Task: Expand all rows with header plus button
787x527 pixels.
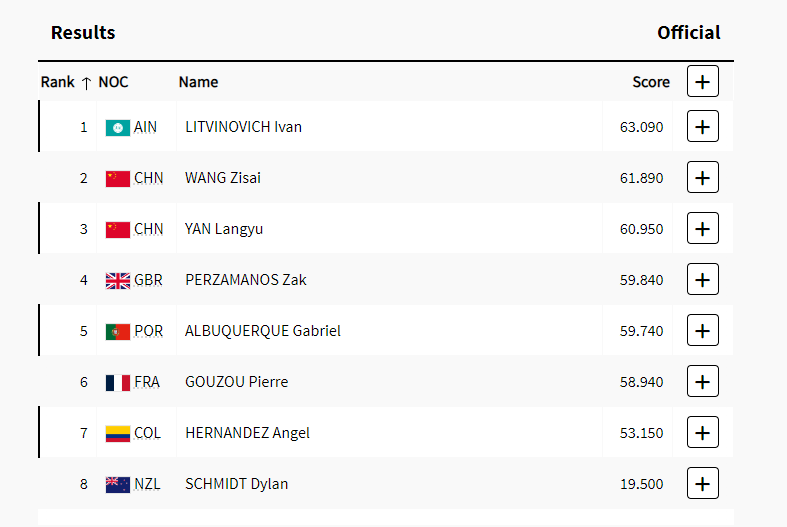Action: (x=703, y=81)
